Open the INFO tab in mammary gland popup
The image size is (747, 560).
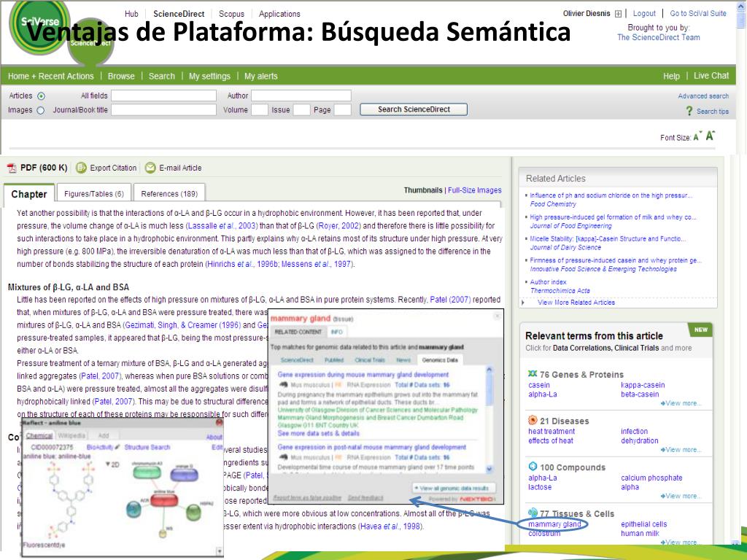click(337, 332)
